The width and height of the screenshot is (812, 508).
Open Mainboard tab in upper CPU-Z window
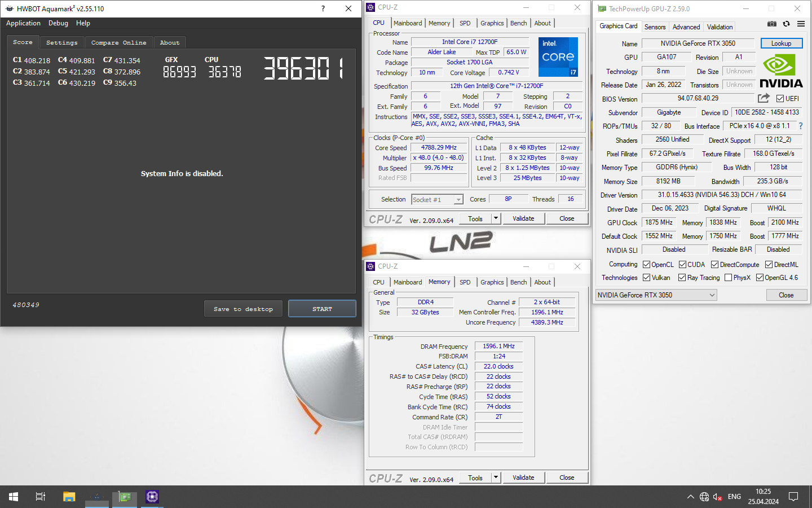tap(408, 23)
